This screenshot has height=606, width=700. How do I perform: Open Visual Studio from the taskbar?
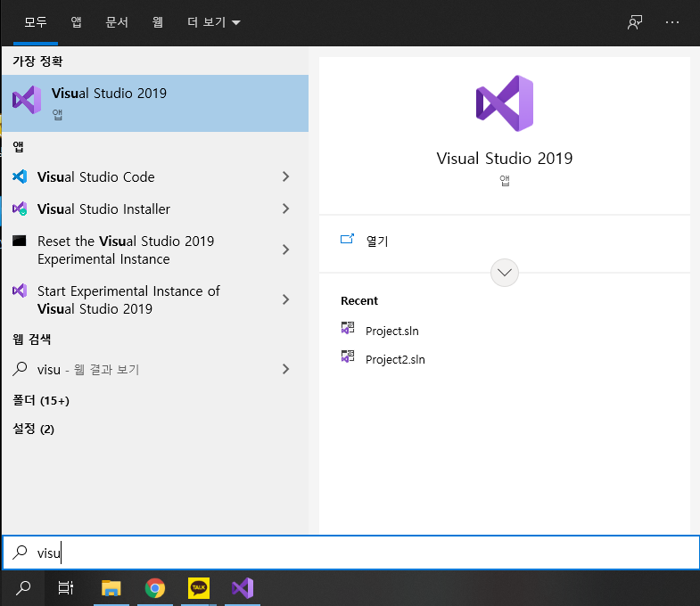pyautogui.click(x=243, y=588)
